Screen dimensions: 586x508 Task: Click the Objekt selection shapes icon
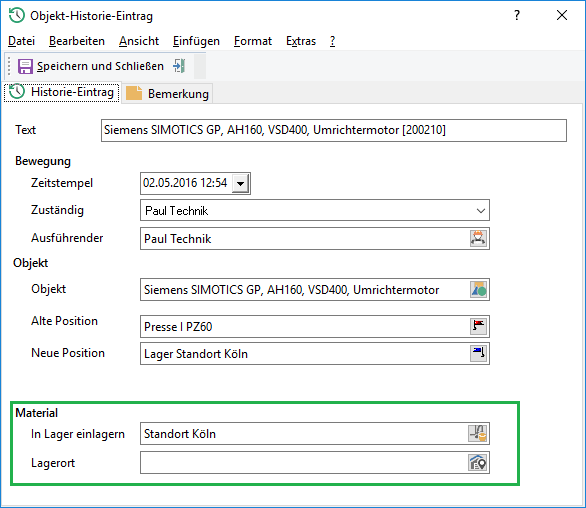pos(478,290)
